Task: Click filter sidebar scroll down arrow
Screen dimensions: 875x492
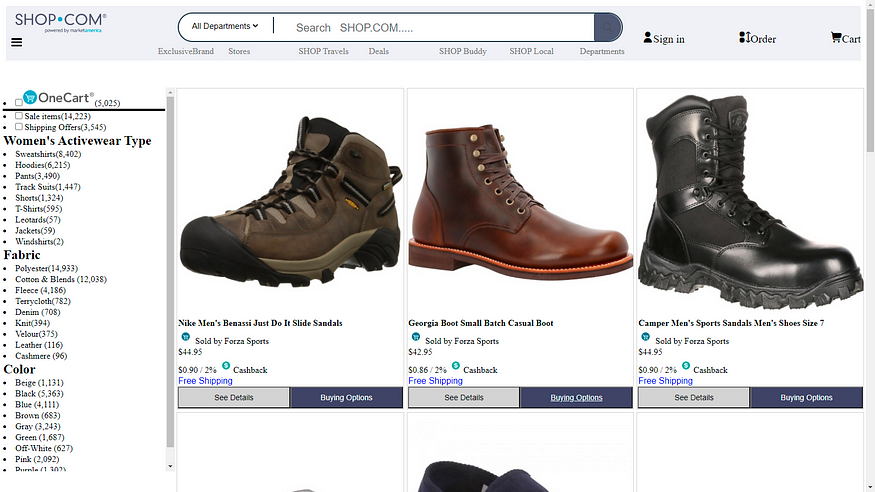Action: 170,466
